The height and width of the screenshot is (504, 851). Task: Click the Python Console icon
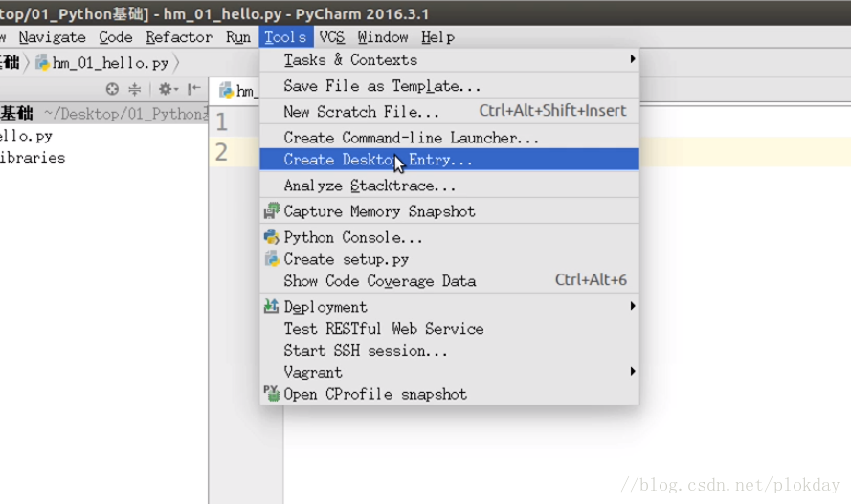click(x=271, y=237)
